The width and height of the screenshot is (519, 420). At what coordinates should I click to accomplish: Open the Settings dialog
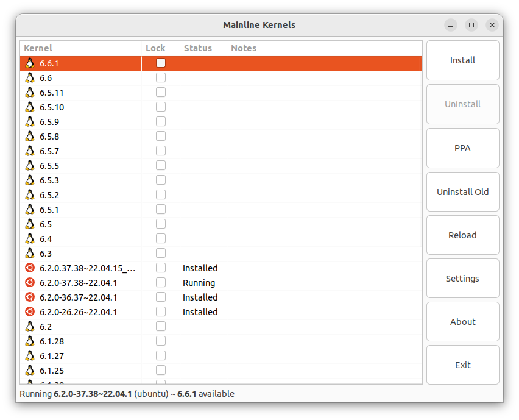click(x=463, y=279)
